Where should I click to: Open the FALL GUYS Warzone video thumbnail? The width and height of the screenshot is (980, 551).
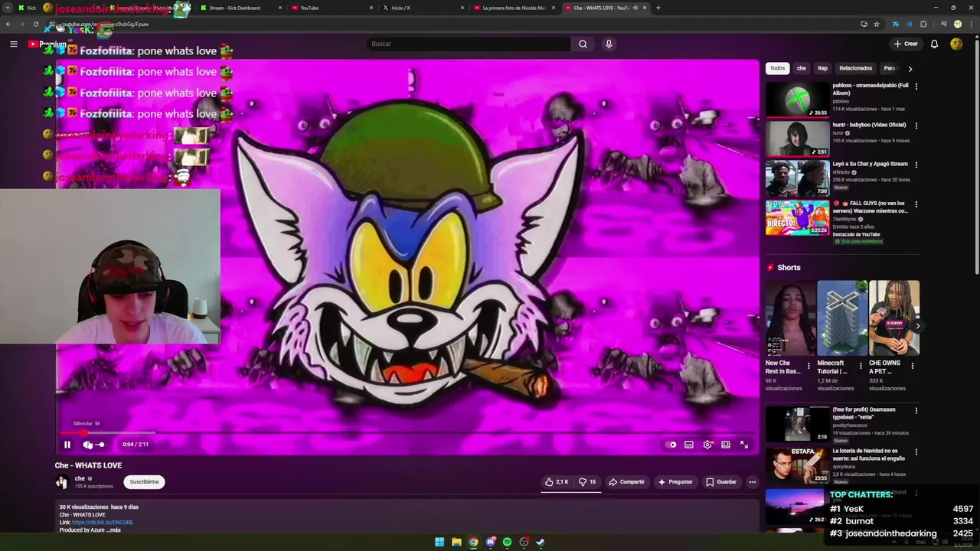pyautogui.click(x=798, y=217)
